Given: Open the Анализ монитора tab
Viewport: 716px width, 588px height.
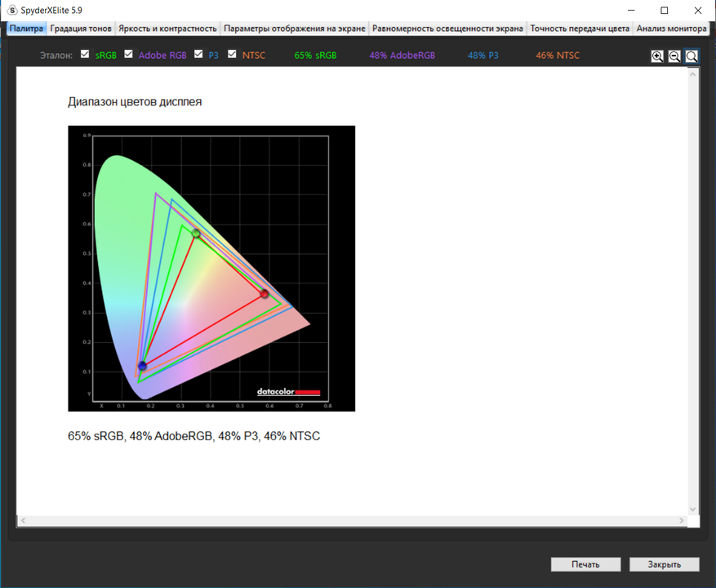Looking at the screenshot, I should coord(671,29).
